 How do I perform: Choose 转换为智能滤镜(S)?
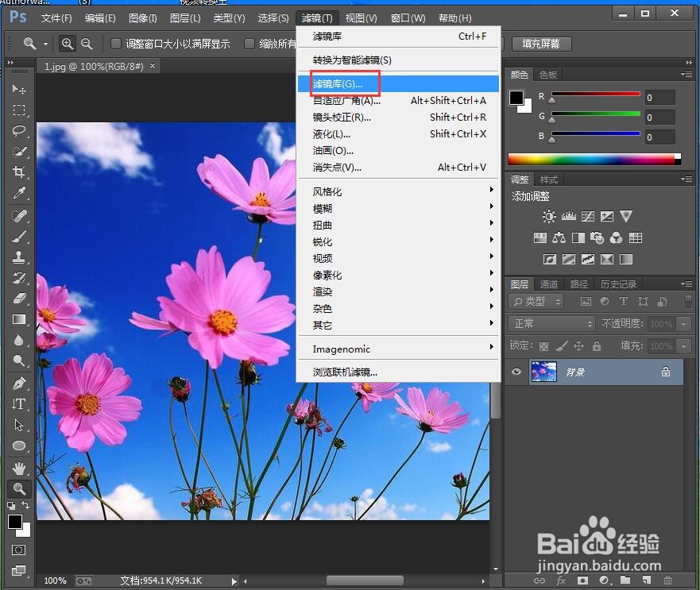pyautogui.click(x=399, y=60)
